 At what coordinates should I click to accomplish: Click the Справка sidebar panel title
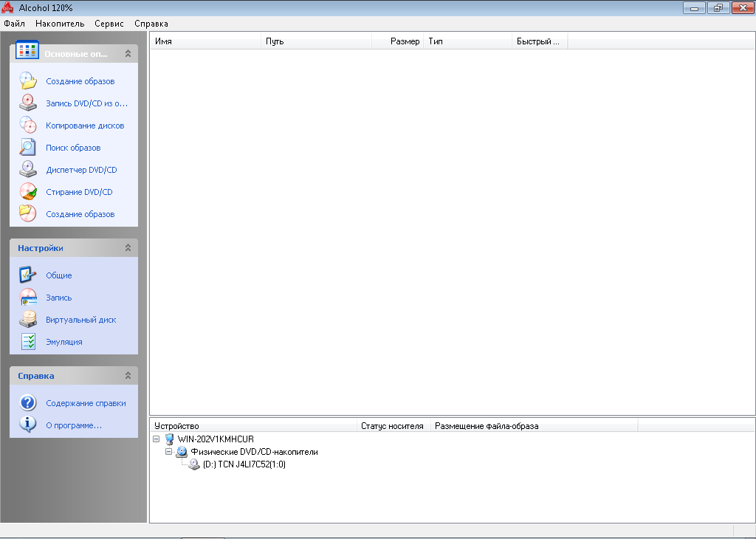35,376
